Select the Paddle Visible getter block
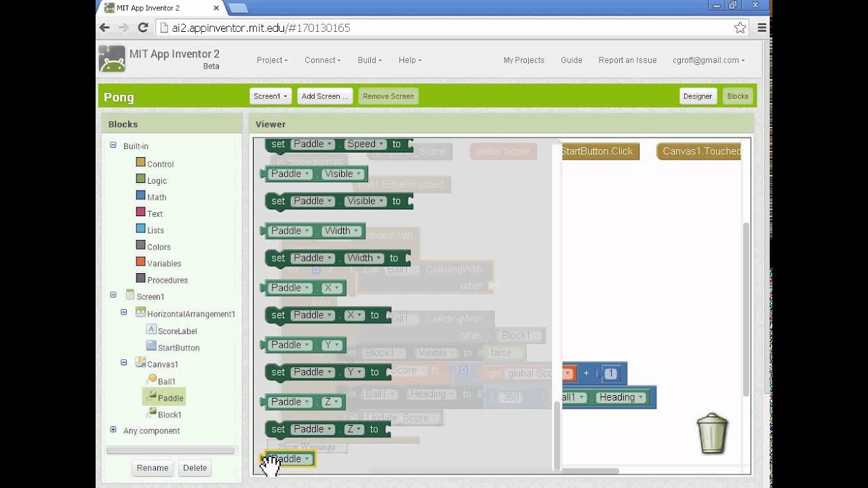The height and width of the screenshot is (488, 868). [x=314, y=174]
